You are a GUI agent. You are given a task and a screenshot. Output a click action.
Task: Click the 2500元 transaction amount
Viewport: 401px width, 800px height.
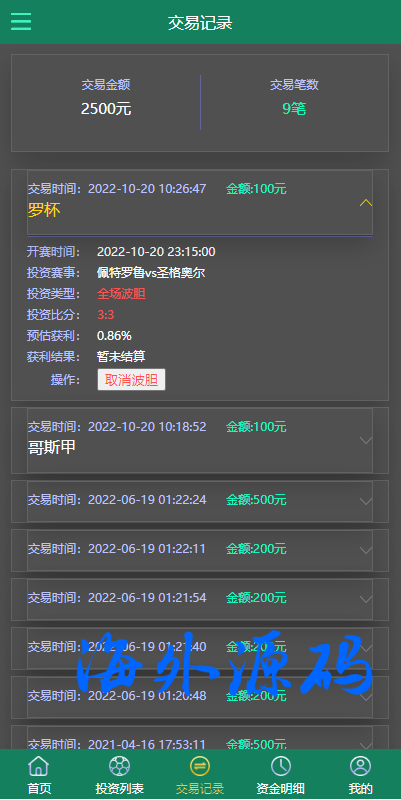coord(106,108)
